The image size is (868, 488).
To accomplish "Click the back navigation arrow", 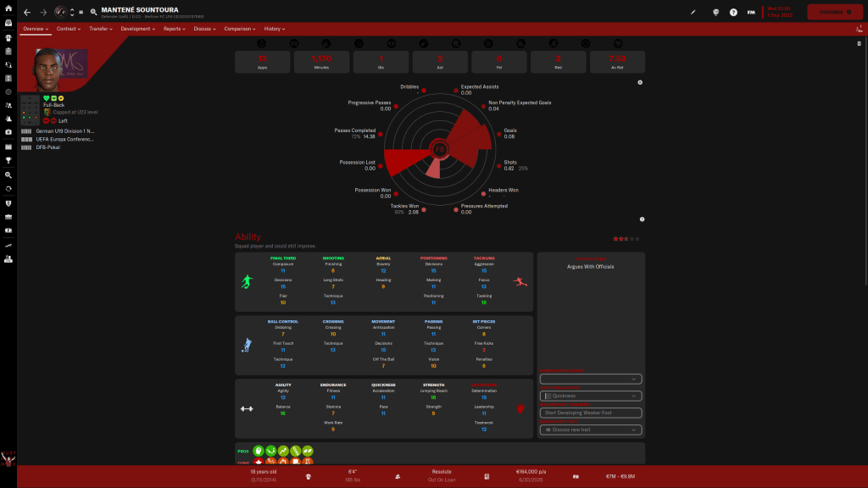I will tap(27, 13).
